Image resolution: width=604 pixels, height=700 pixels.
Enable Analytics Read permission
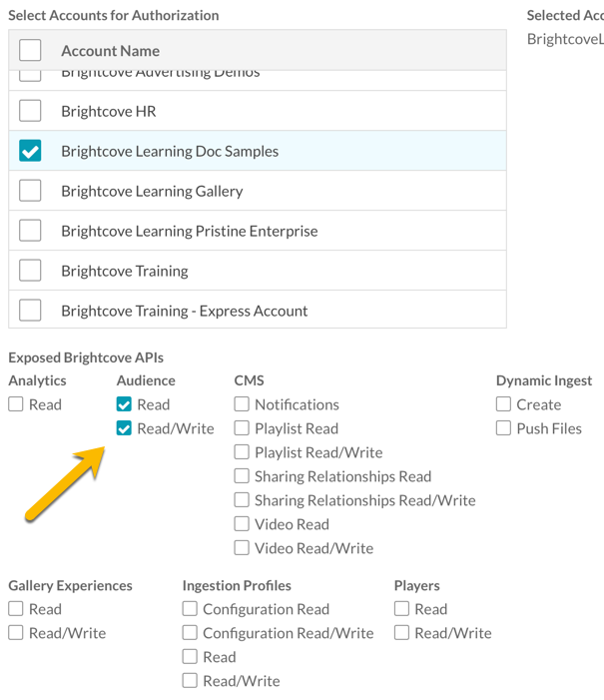16,404
